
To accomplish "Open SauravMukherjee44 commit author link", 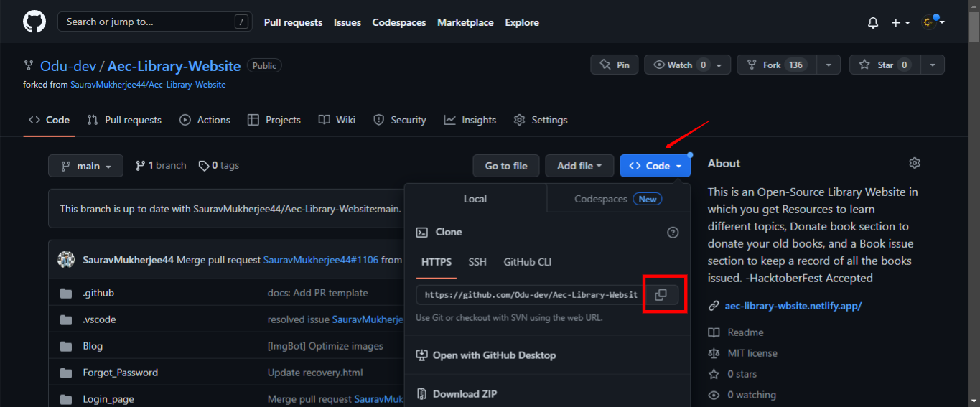I will (128, 259).
